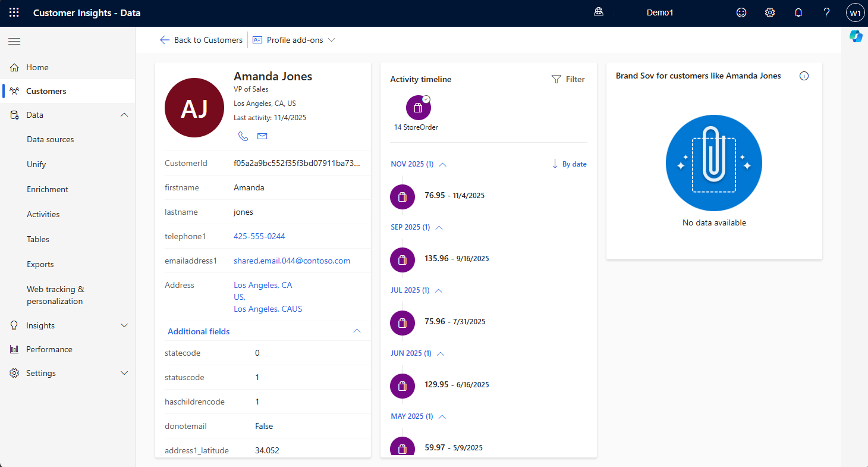Collapse the Additional fields section
868x467 pixels.
357,331
